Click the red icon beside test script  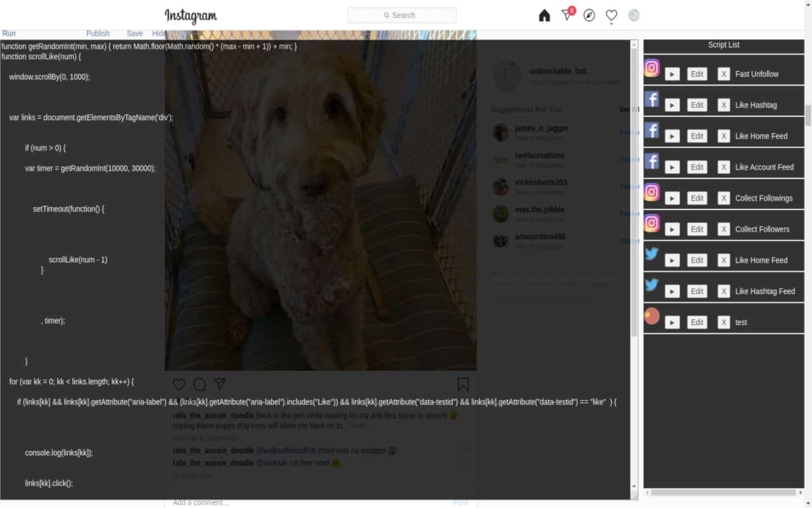point(652,316)
